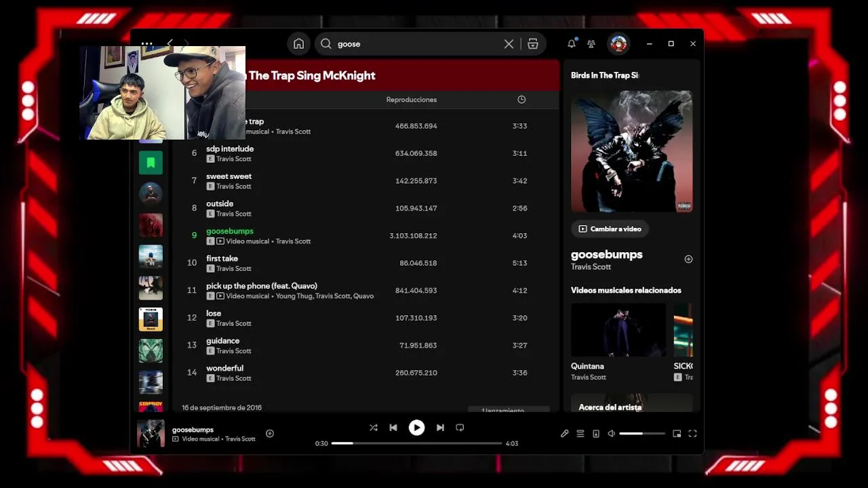The width and height of the screenshot is (868, 488).
Task: Clear the search field with X
Action: coord(509,44)
